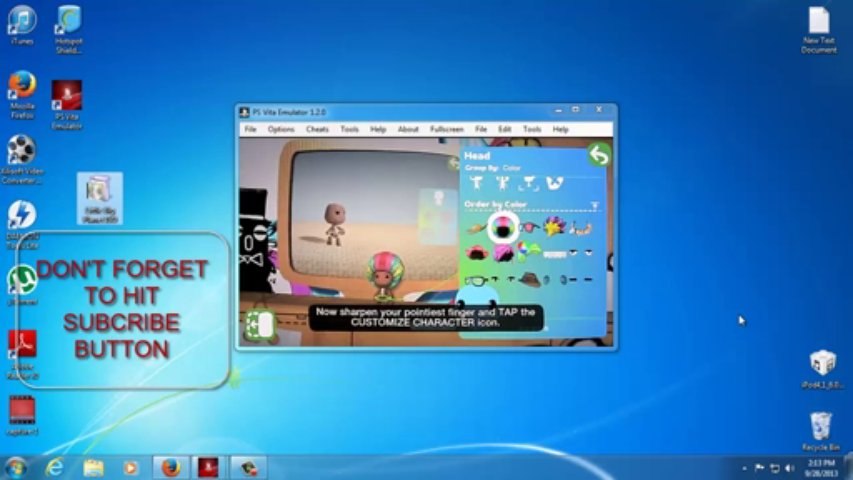
Task: Tap the T-pose figure category icon
Action: point(477,183)
